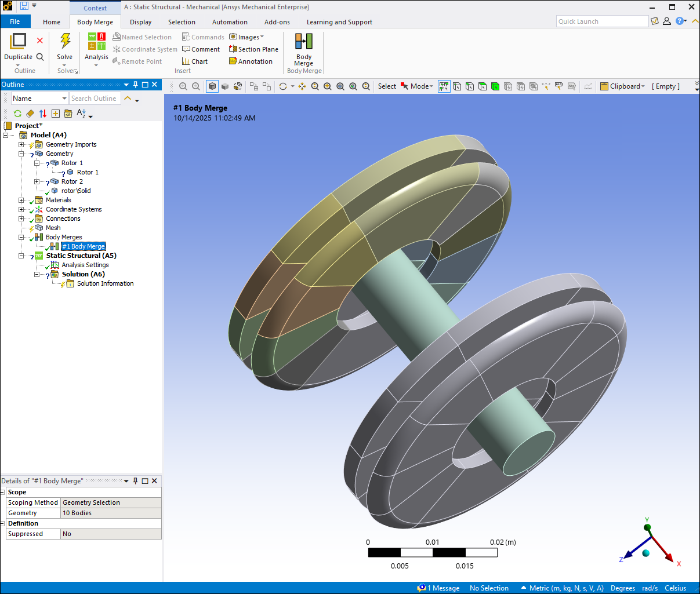Click the rotate view icon in graphics toolbar
Screen dimensions: 700x594
(283, 86)
